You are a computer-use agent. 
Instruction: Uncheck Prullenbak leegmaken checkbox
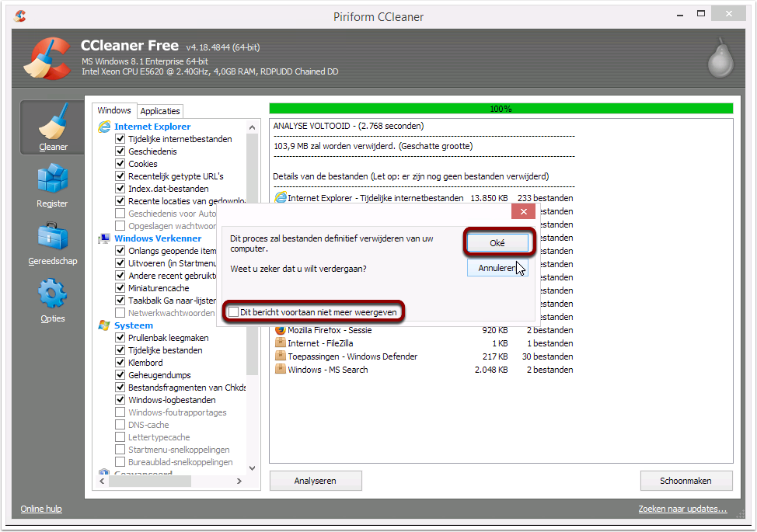(x=120, y=338)
